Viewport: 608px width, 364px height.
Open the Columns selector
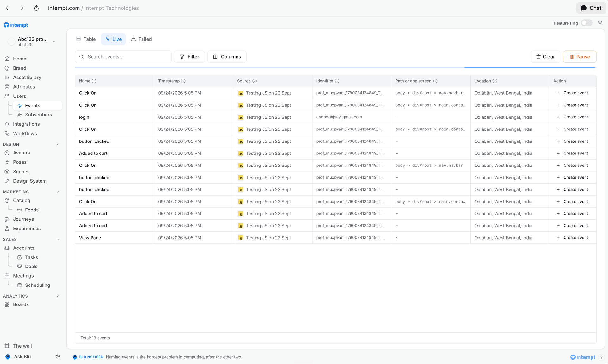pyautogui.click(x=227, y=57)
